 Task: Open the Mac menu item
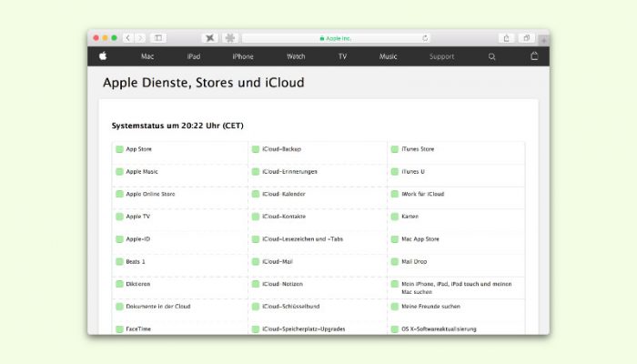tap(147, 56)
